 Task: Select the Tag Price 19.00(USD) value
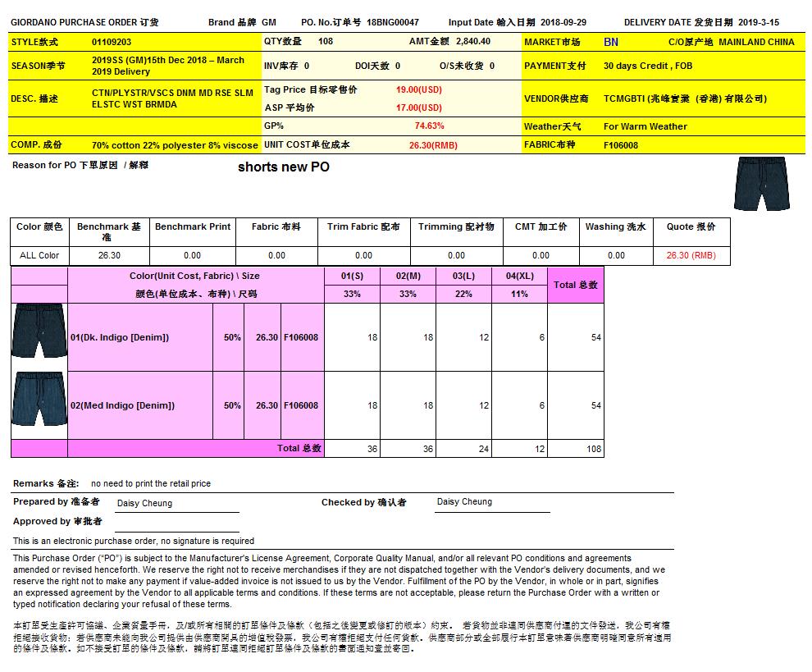point(418,89)
